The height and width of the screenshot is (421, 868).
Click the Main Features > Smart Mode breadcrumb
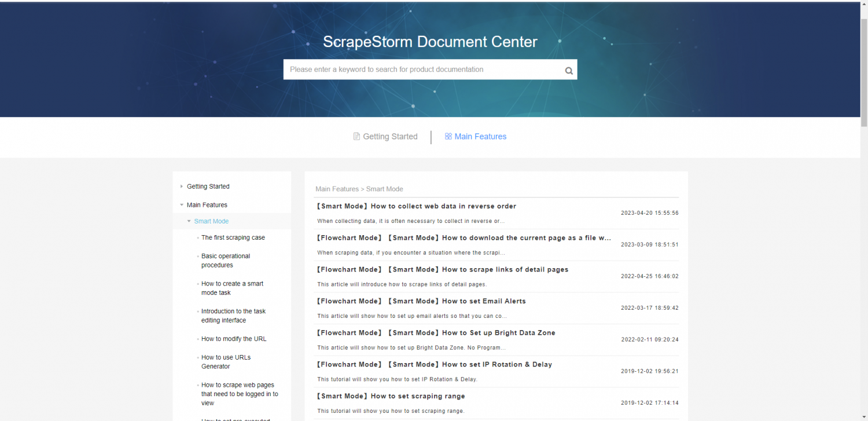(359, 189)
